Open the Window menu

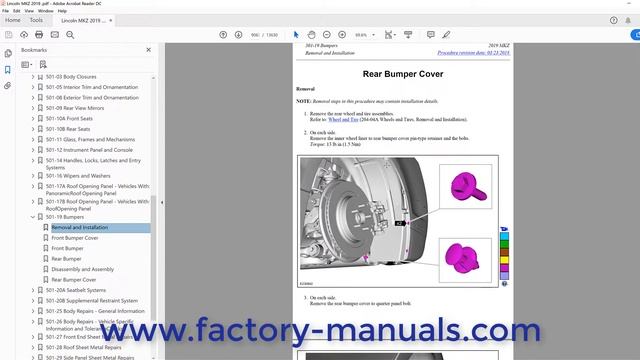[x=46, y=11]
